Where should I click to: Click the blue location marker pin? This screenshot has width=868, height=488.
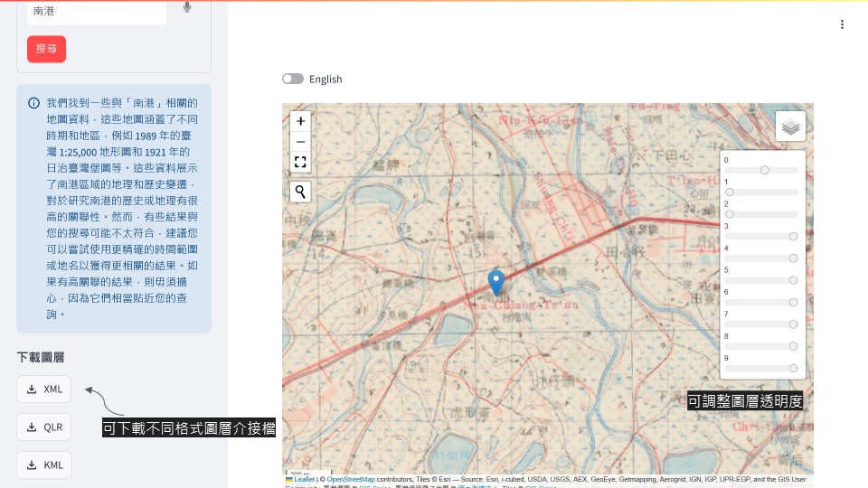(495, 281)
